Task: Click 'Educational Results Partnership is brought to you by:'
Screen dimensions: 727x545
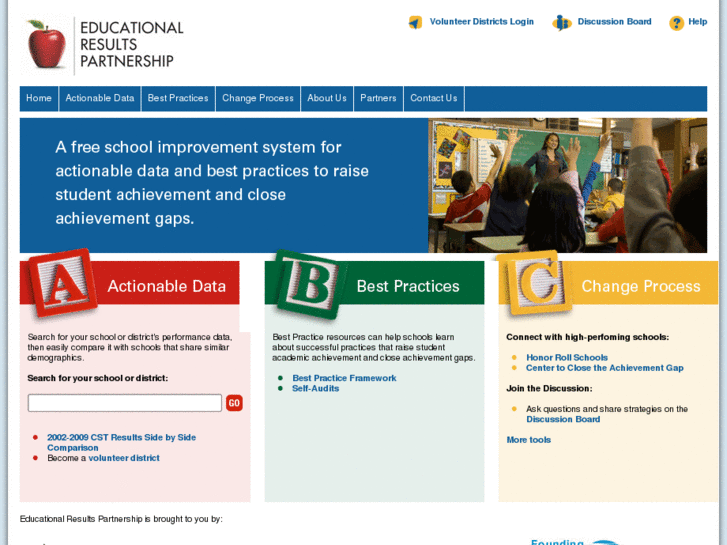Action: coord(121,519)
